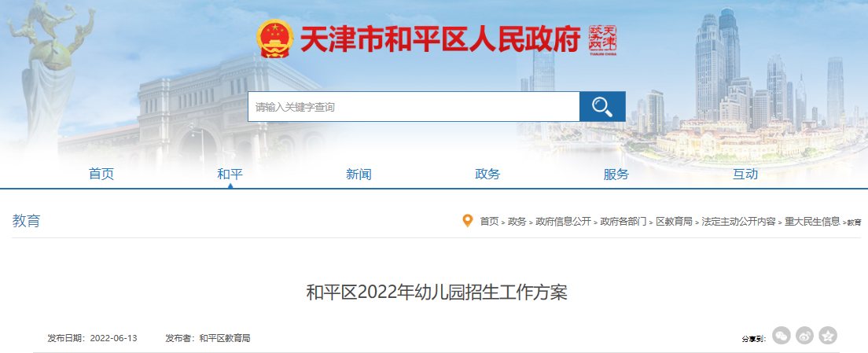
Task: Click the magnifying glass search button
Action: coord(602,107)
